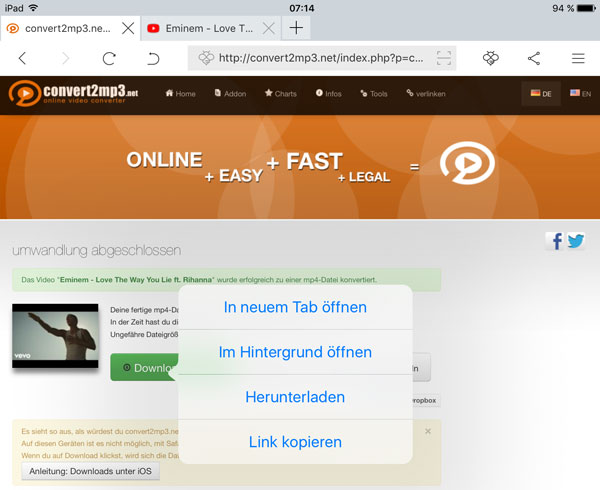
Task: Open a new tab with the plus button
Action: 296,28
